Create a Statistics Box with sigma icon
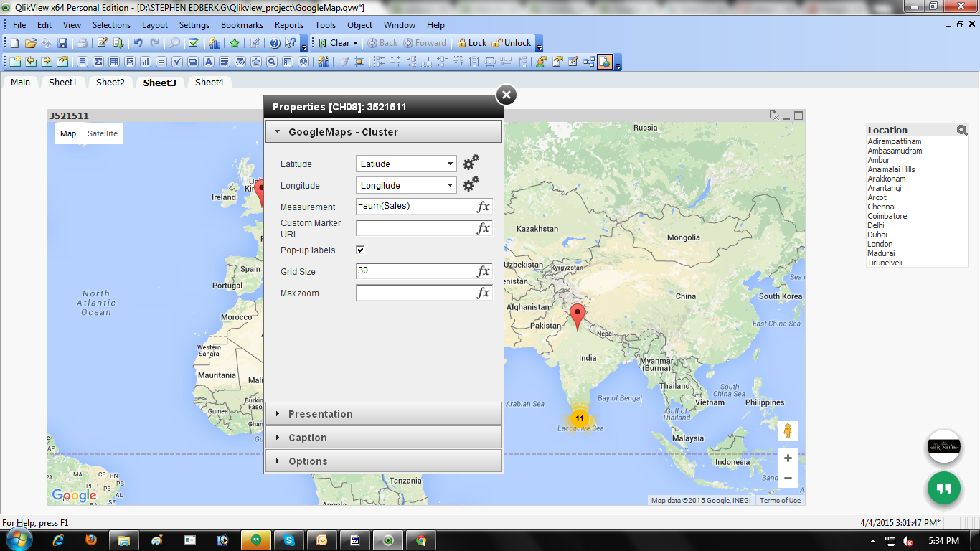 98,62
